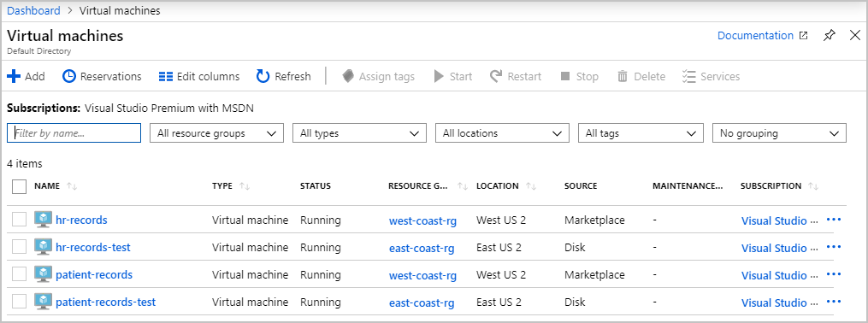The height and width of the screenshot is (323, 868).
Task: Check the hr-records row checkbox
Action: pos(20,220)
